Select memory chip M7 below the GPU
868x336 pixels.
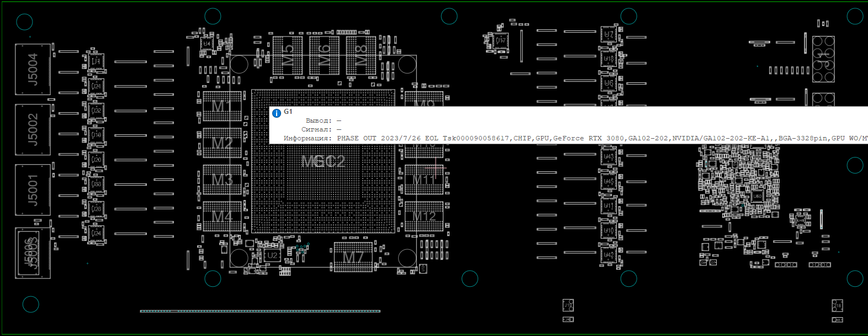353,257
